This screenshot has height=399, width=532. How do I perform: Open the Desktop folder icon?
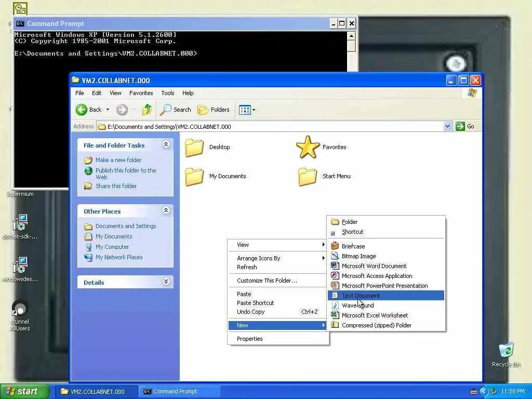click(x=194, y=148)
